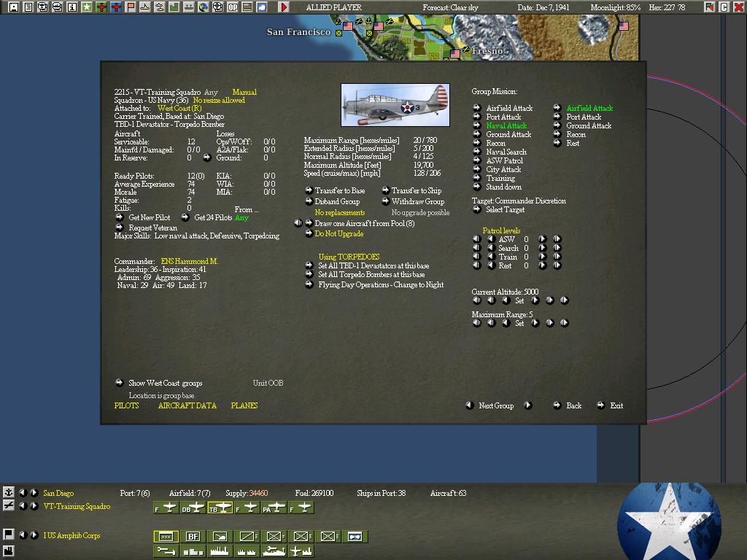This screenshot has height=560, width=747.
Task: Click the red plane on green background icon
Action: click(101, 7)
